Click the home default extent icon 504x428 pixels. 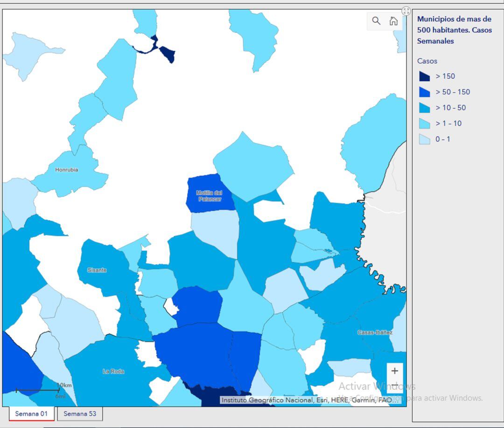click(x=393, y=21)
